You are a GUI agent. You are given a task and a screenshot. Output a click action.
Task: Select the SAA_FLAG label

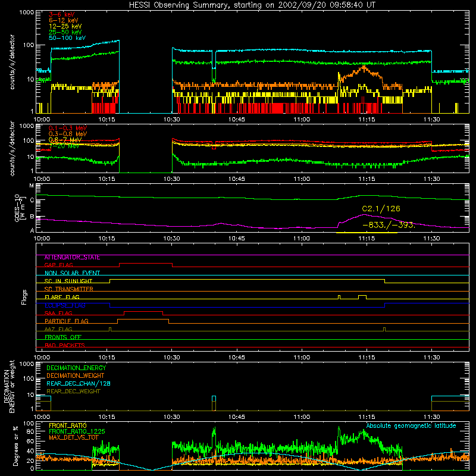[58, 313]
